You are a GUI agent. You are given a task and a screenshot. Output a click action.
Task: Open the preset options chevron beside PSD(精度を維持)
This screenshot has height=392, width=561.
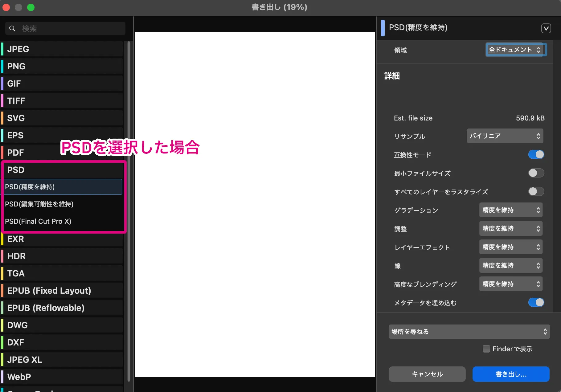pyautogui.click(x=546, y=28)
